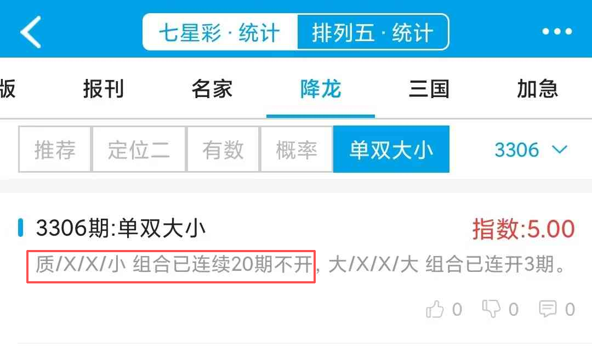Switch to 排列五·统计 segment
The image size is (592, 364).
click(x=373, y=32)
